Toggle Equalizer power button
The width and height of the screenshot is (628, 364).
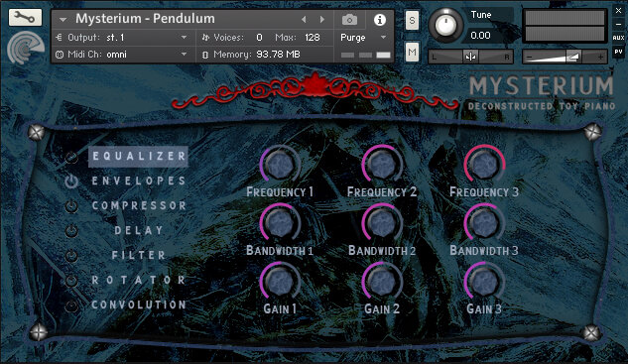click(71, 157)
